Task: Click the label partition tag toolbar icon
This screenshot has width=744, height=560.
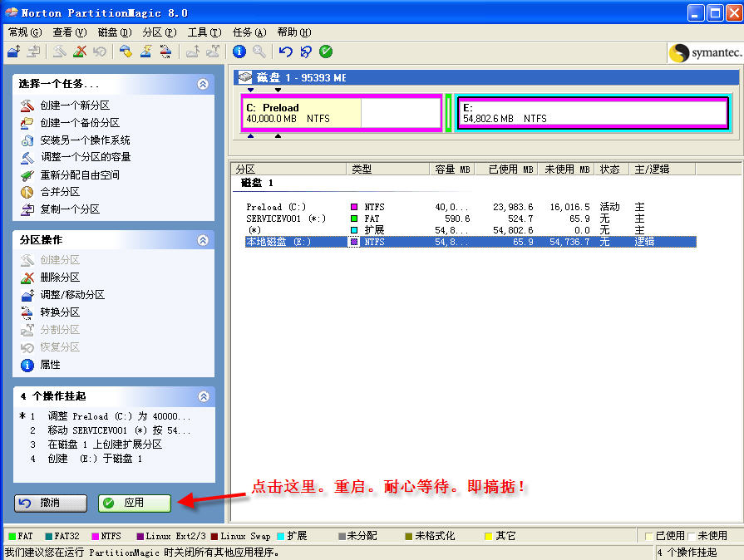Action: pos(126,52)
